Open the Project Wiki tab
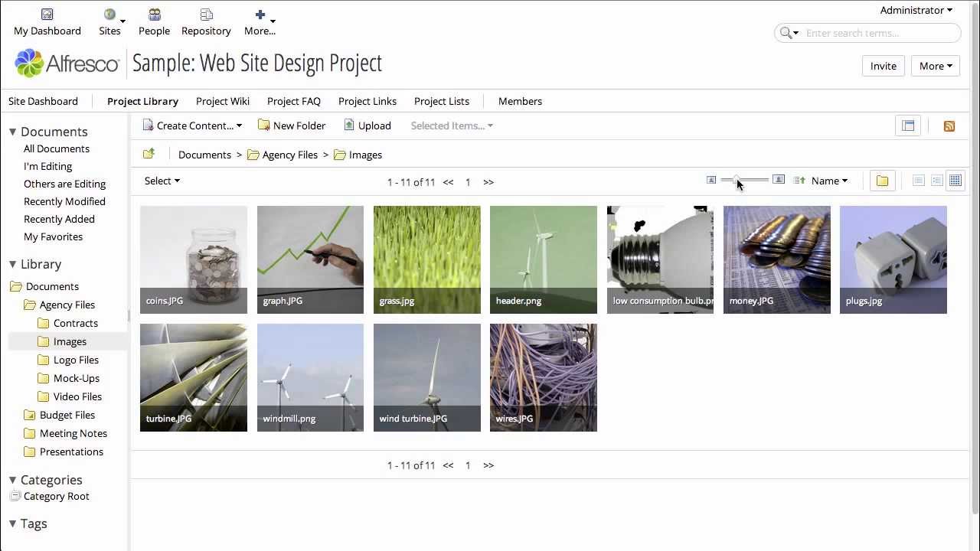The height and width of the screenshot is (551, 980). (x=222, y=101)
